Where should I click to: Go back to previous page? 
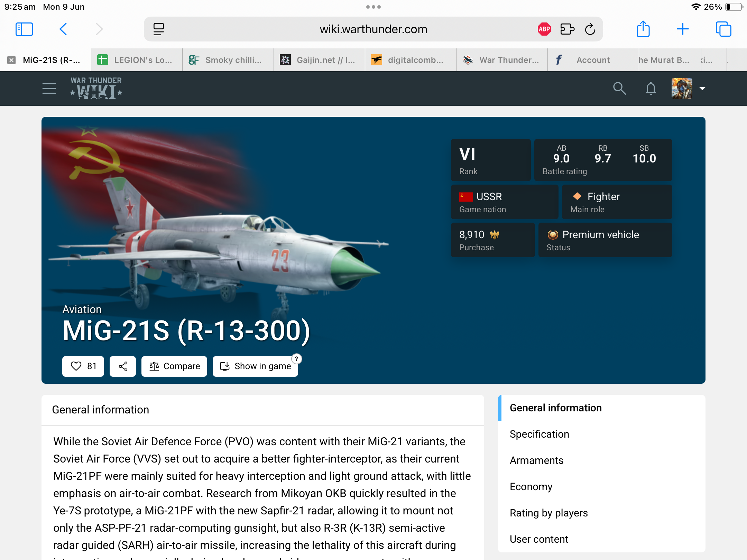pyautogui.click(x=63, y=29)
